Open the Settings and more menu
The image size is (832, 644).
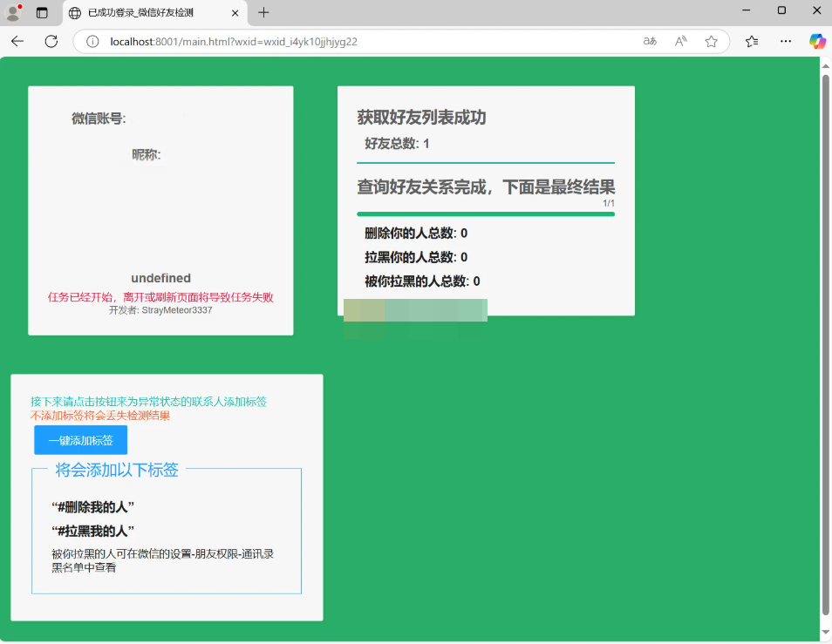pyautogui.click(x=785, y=41)
